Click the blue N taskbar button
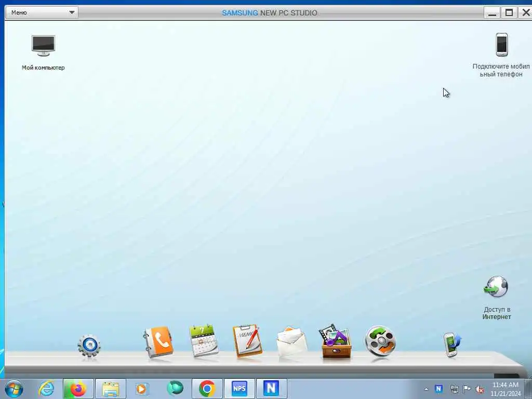The width and height of the screenshot is (532, 399). [271, 389]
